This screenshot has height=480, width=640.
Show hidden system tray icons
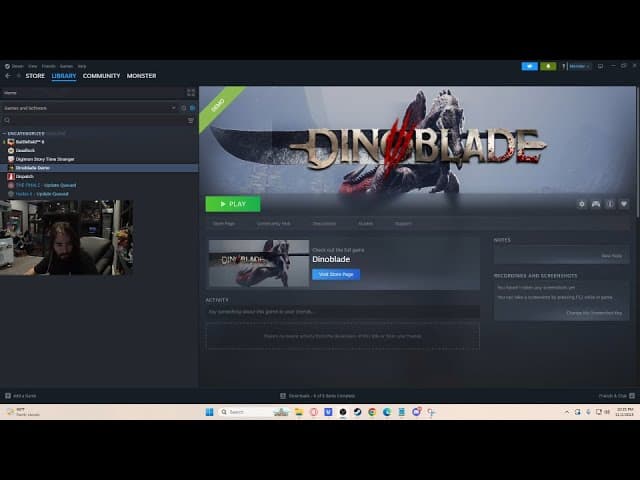(x=567, y=412)
